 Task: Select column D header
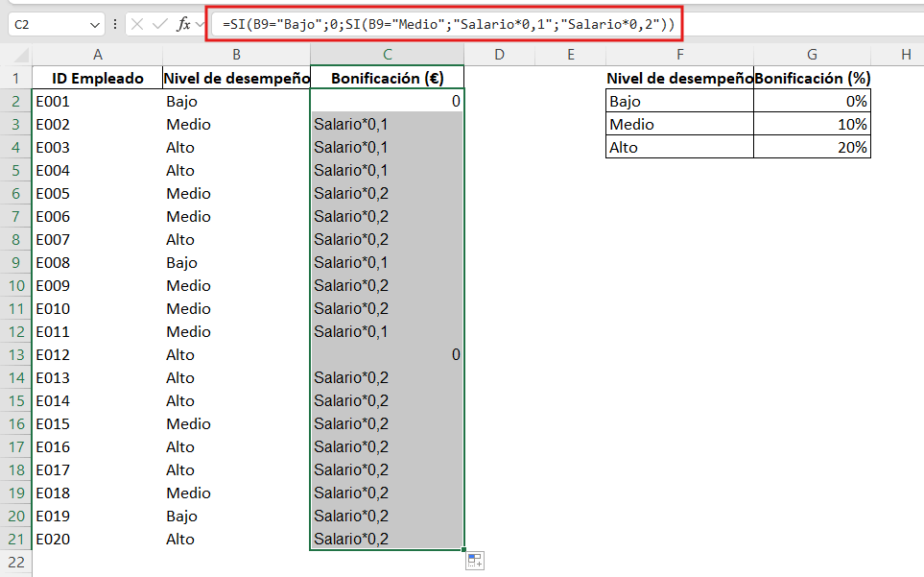[x=499, y=55]
